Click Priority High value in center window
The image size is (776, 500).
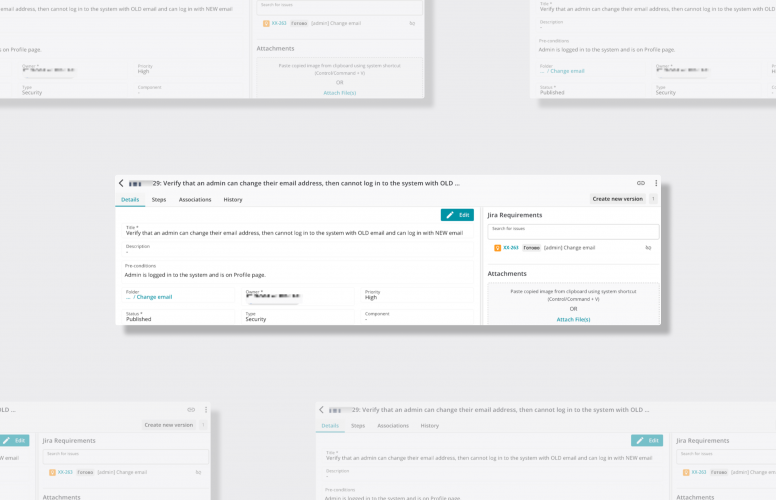371,298
